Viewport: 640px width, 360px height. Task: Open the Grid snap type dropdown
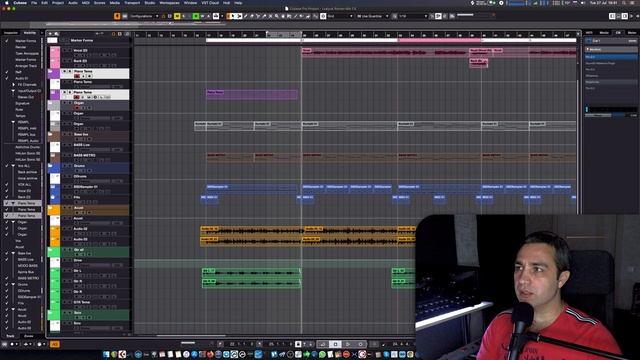pyautogui.click(x=340, y=16)
